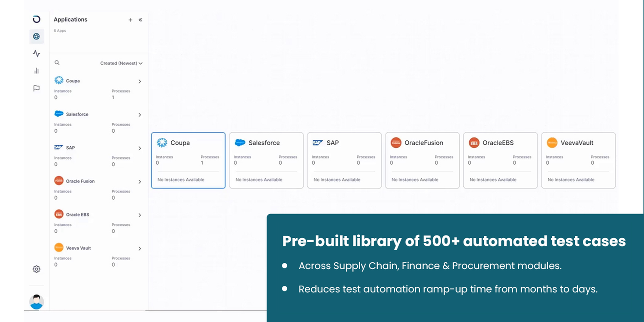The width and height of the screenshot is (644, 322).
Task: Open the user profile avatar
Action: (x=36, y=301)
